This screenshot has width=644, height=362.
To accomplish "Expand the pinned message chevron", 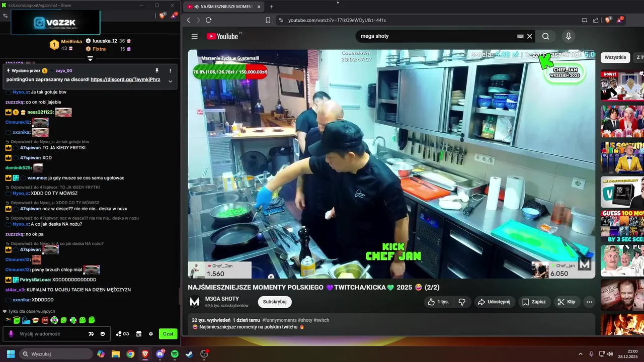I will click(x=170, y=81).
